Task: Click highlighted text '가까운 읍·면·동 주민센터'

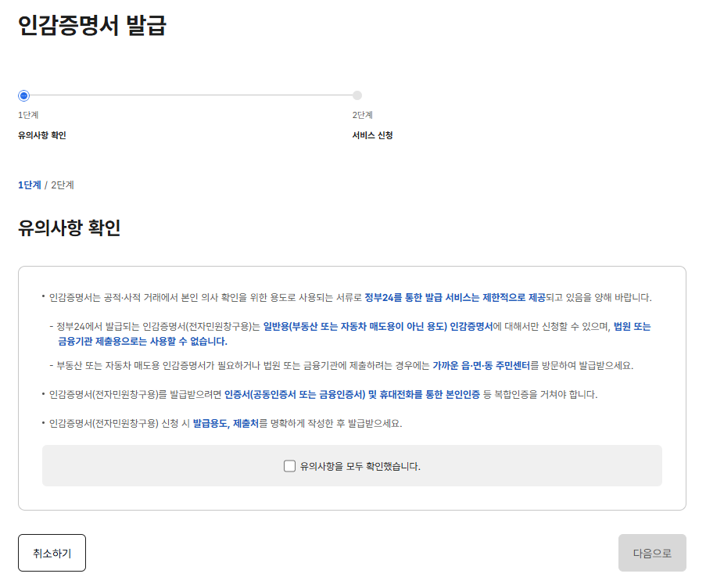Action: click(x=482, y=366)
